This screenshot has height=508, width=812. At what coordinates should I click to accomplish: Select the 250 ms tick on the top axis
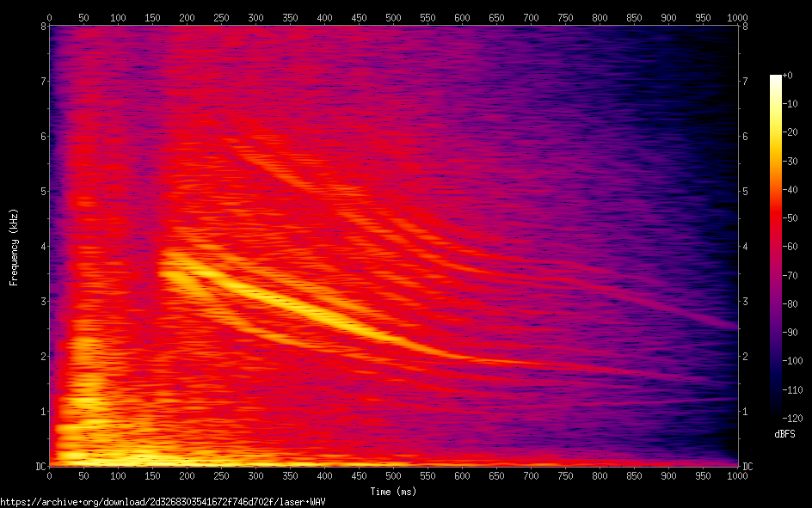pos(221,16)
